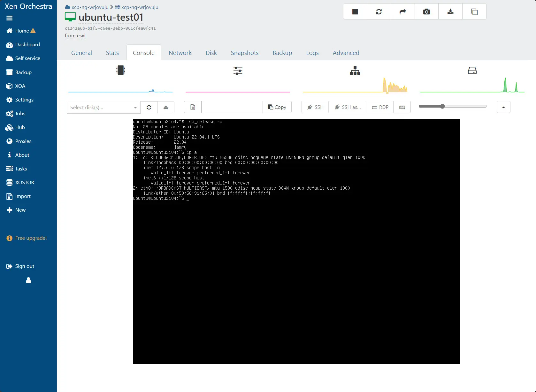The width and height of the screenshot is (536, 392).
Task: Click into the clipboard text field
Action: point(232,107)
